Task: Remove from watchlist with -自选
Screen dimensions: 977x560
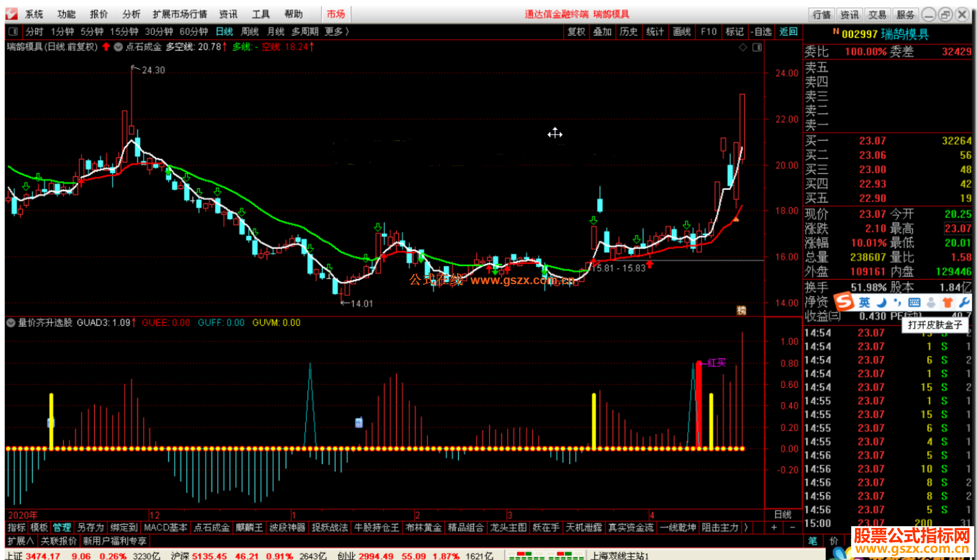Action: tap(762, 32)
